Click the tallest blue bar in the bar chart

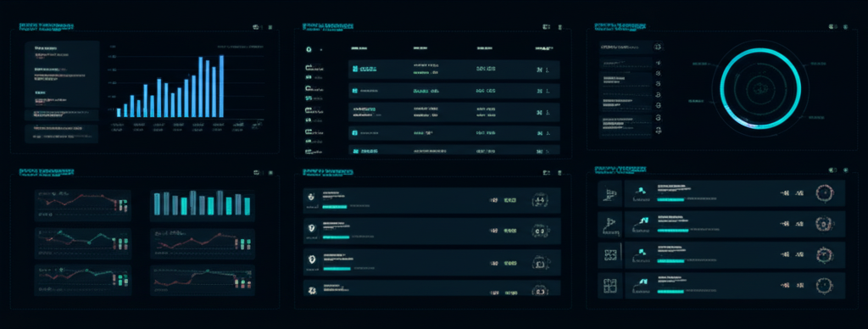pyautogui.click(x=221, y=86)
